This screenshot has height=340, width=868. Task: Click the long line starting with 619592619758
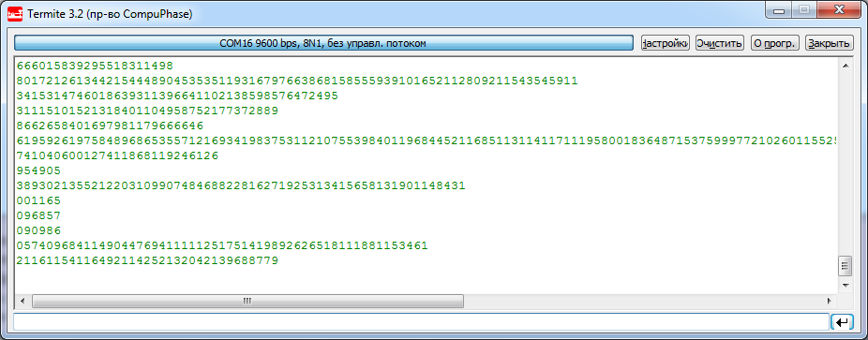427,141
